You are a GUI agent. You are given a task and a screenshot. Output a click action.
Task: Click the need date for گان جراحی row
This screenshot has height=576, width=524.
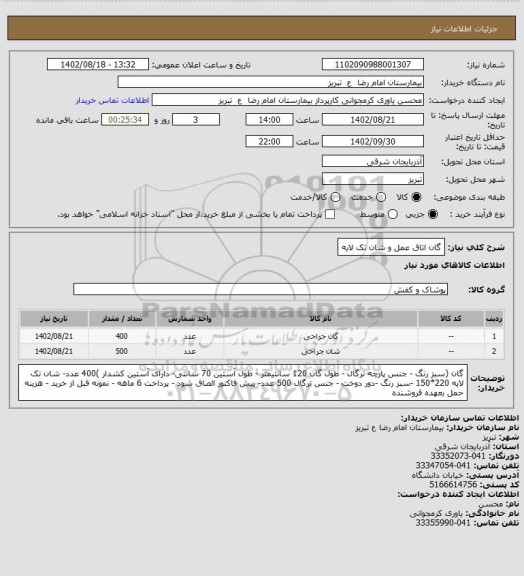(x=54, y=336)
